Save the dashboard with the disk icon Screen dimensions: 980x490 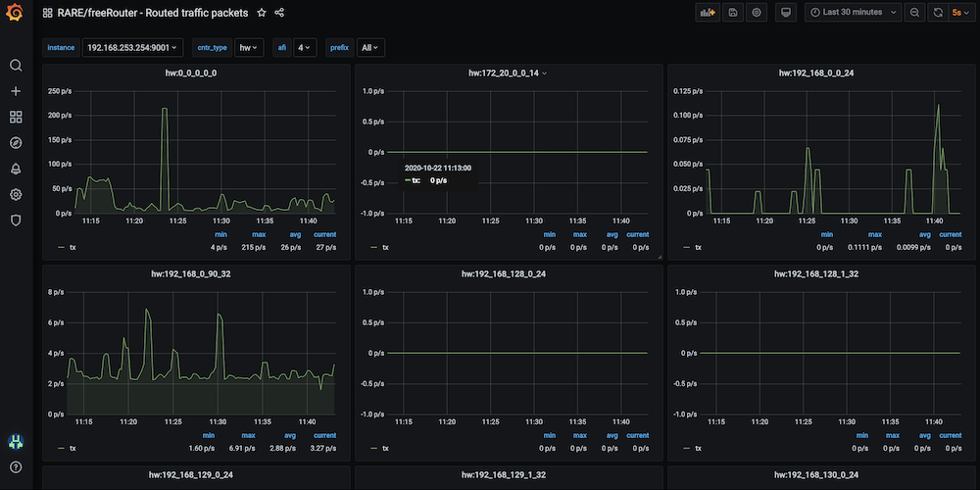[x=732, y=13]
